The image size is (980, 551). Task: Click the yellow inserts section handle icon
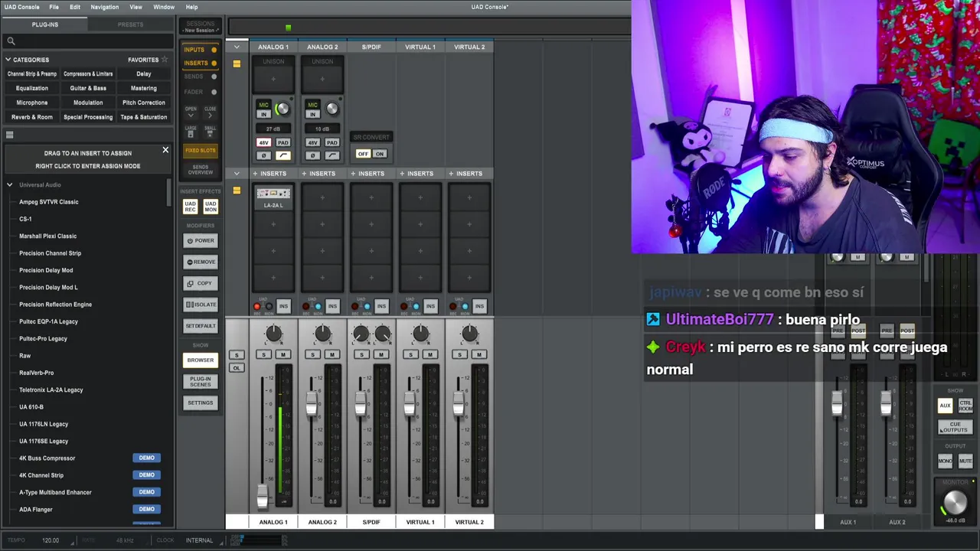click(237, 190)
